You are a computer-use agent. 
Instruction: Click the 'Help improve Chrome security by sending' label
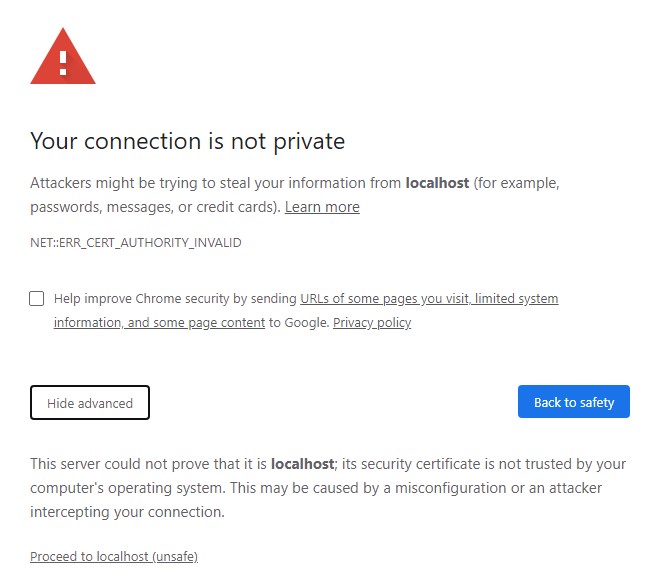(175, 298)
